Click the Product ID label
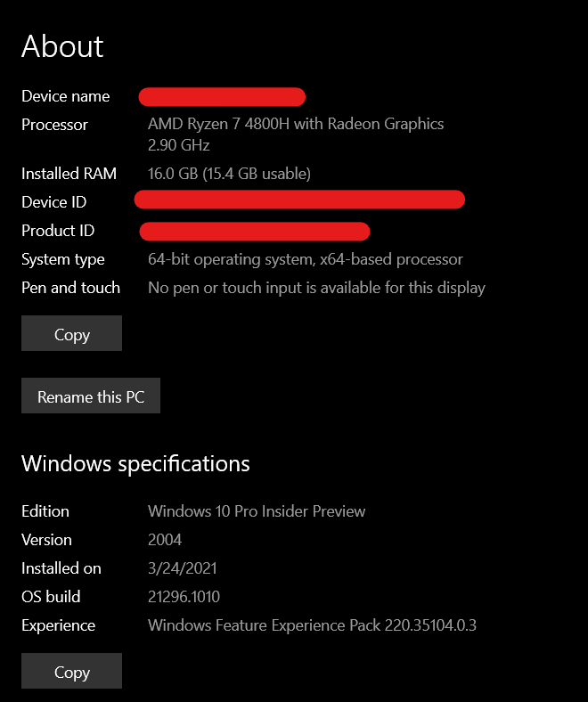 click(x=58, y=231)
